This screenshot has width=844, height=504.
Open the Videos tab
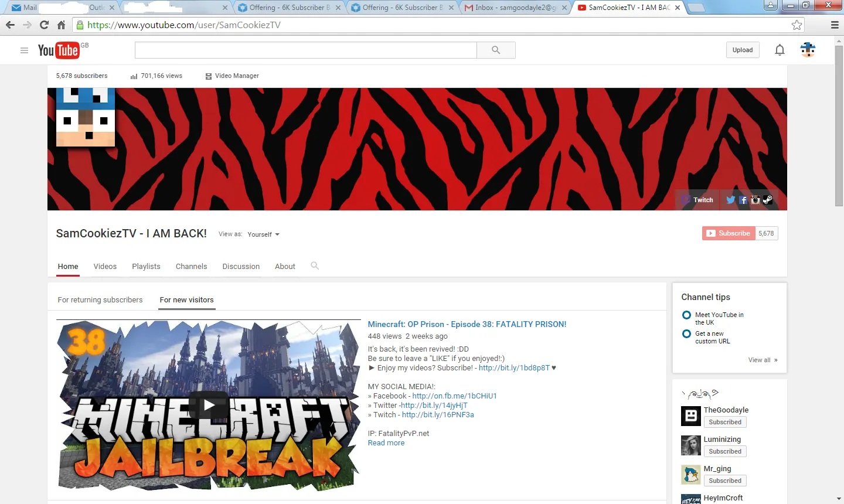(105, 267)
